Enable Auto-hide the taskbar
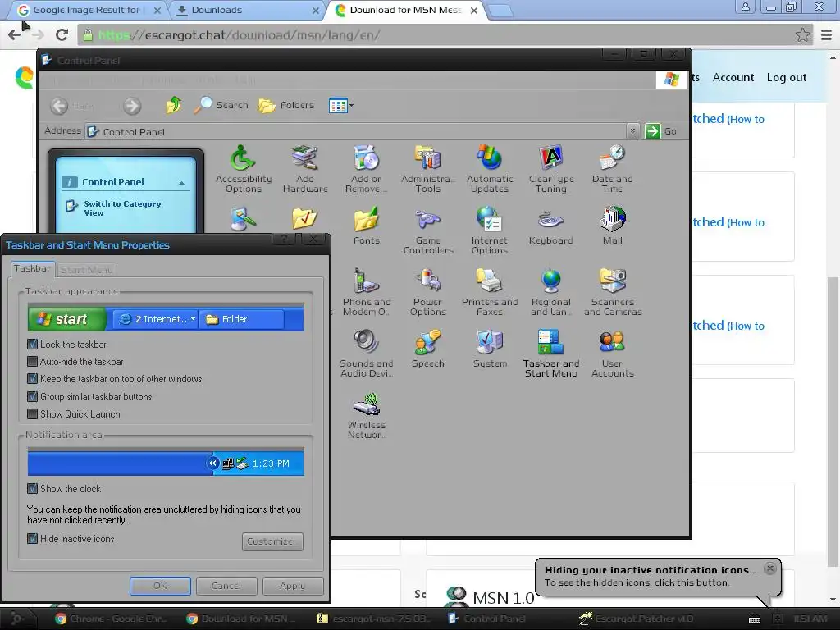This screenshot has width=840, height=630. coord(33,362)
